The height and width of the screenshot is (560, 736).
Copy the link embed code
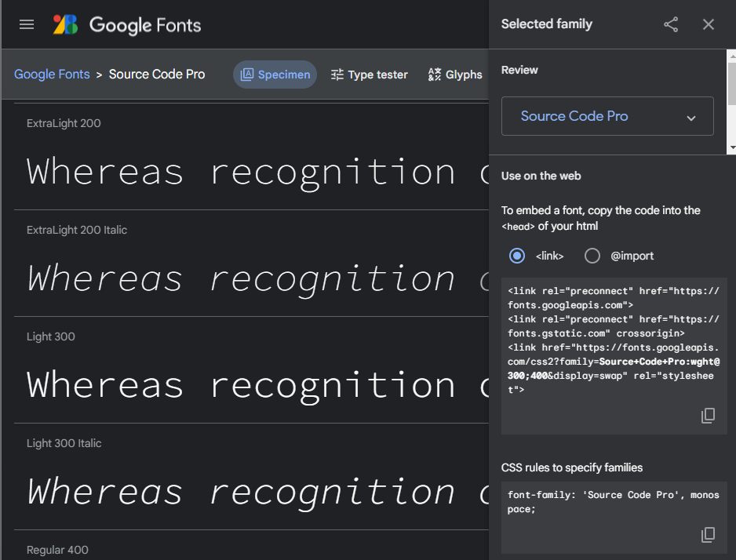pyautogui.click(x=708, y=415)
